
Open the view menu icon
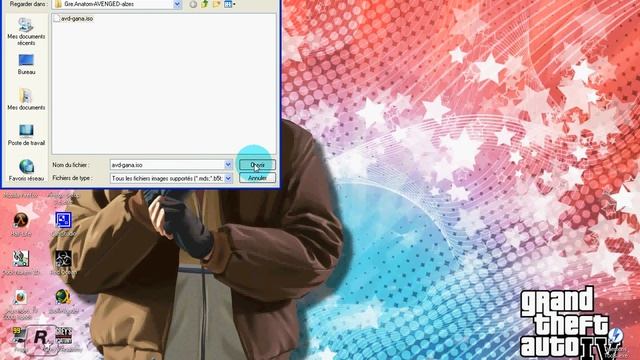(x=229, y=4)
